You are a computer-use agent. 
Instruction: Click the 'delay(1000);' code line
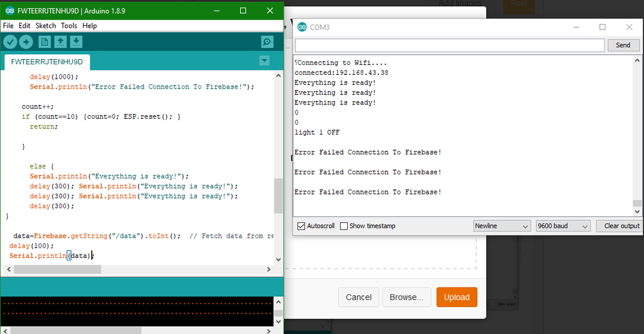point(53,77)
